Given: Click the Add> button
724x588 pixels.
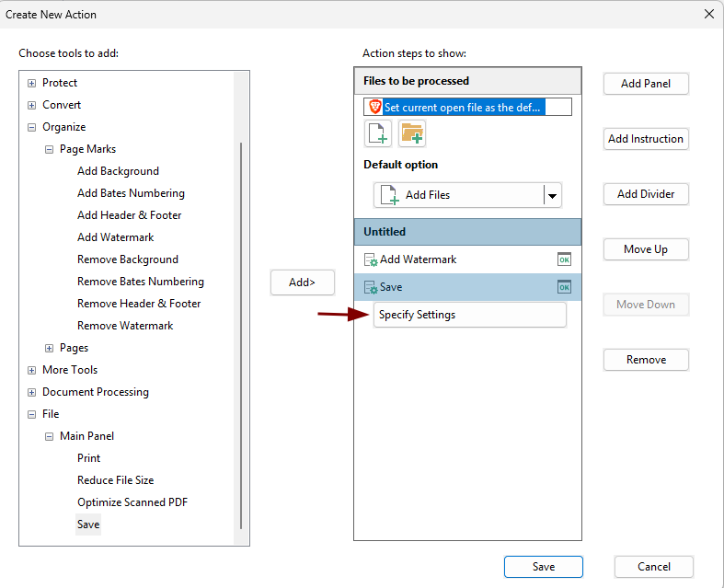Looking at the screenshot, I should coord(302,282).
